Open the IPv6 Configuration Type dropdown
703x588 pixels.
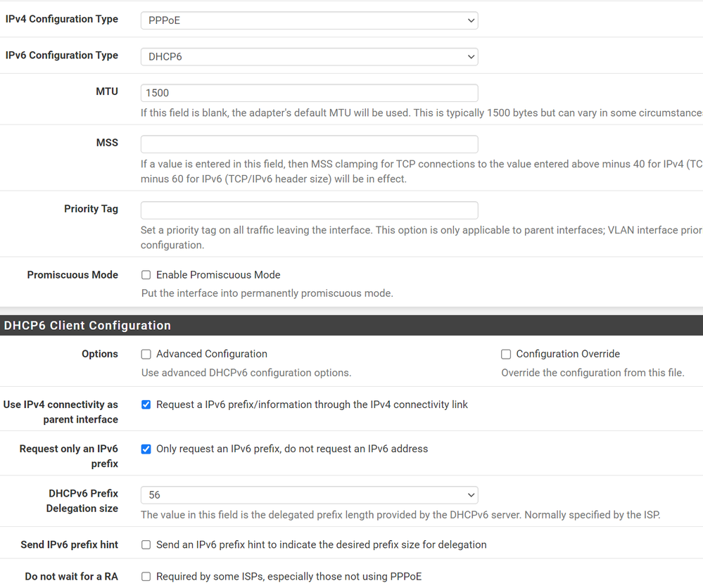[310, 55]
